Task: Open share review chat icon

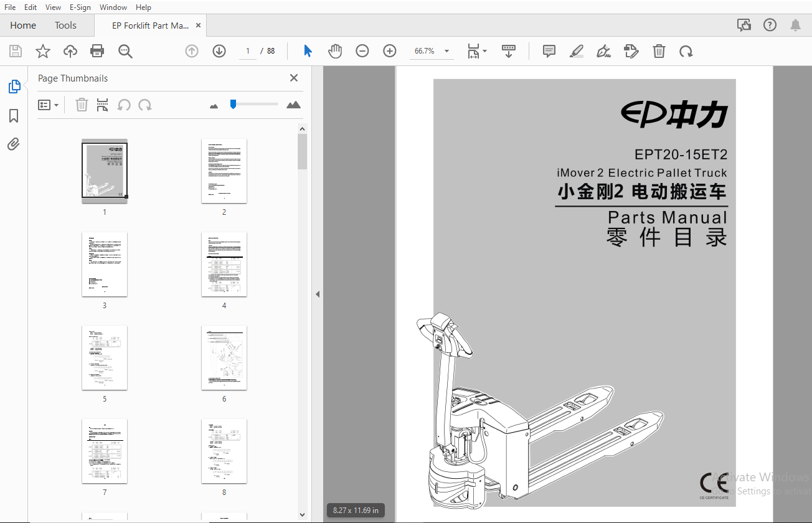Action: point(744,26)
